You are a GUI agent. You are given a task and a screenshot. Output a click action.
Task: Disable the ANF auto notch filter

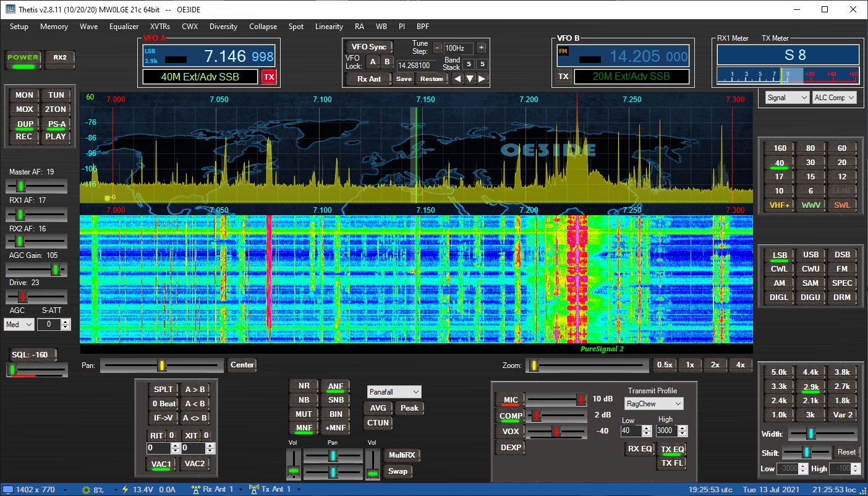point(336,387)
